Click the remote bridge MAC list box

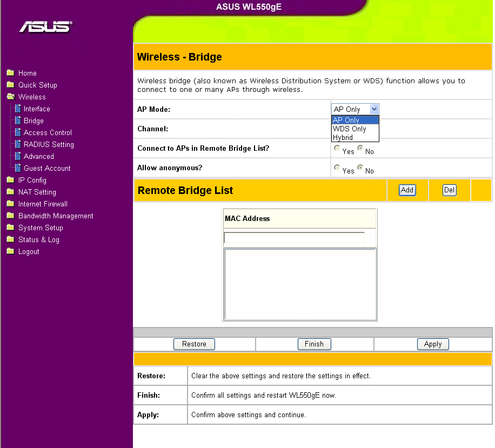point(300,284)
